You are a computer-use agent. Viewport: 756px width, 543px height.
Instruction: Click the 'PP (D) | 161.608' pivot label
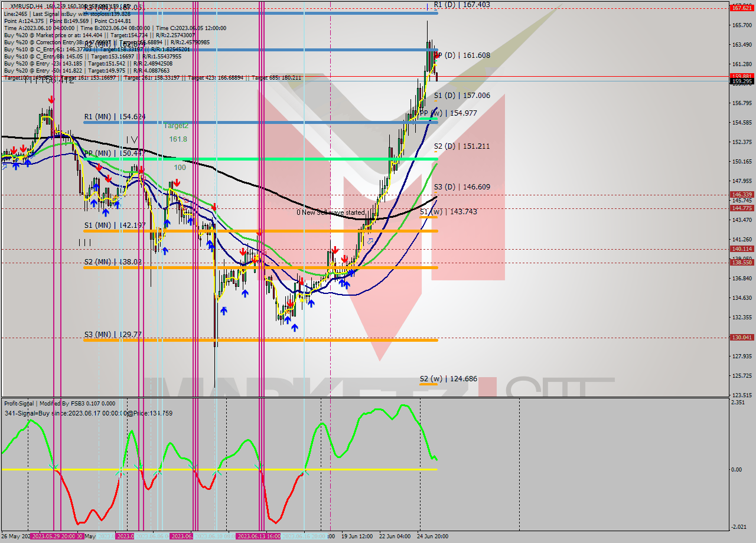click(462, 55)
